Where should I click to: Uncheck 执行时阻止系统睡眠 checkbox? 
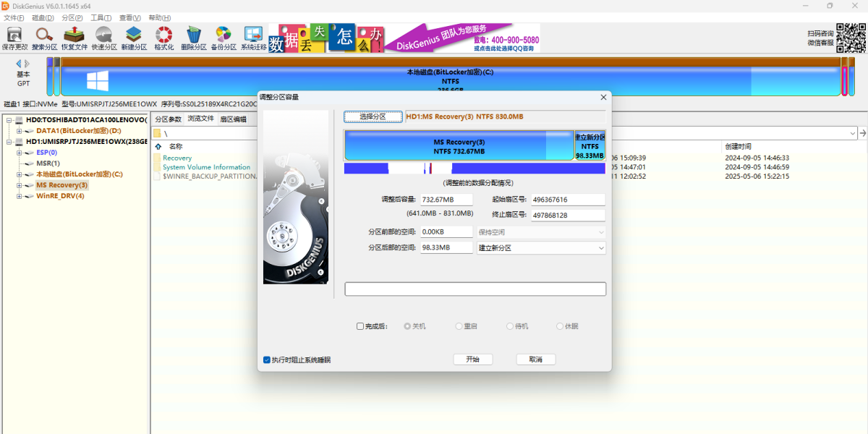point(267,359)
